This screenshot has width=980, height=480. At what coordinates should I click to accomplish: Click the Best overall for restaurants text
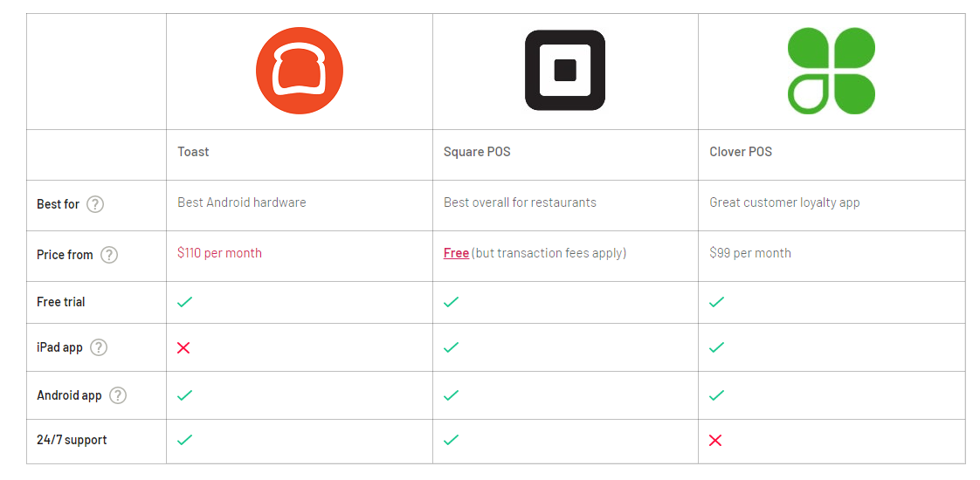[x=520, y=202]
